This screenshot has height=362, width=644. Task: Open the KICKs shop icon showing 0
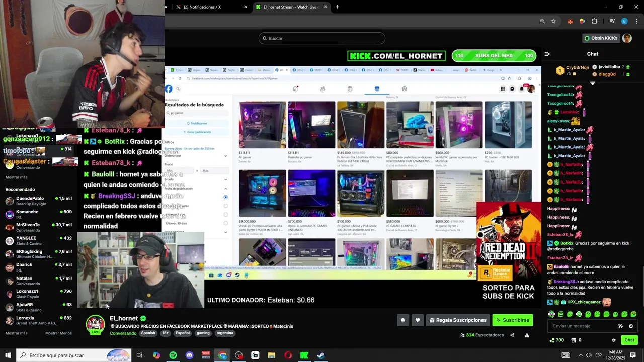tap(577, 340)
